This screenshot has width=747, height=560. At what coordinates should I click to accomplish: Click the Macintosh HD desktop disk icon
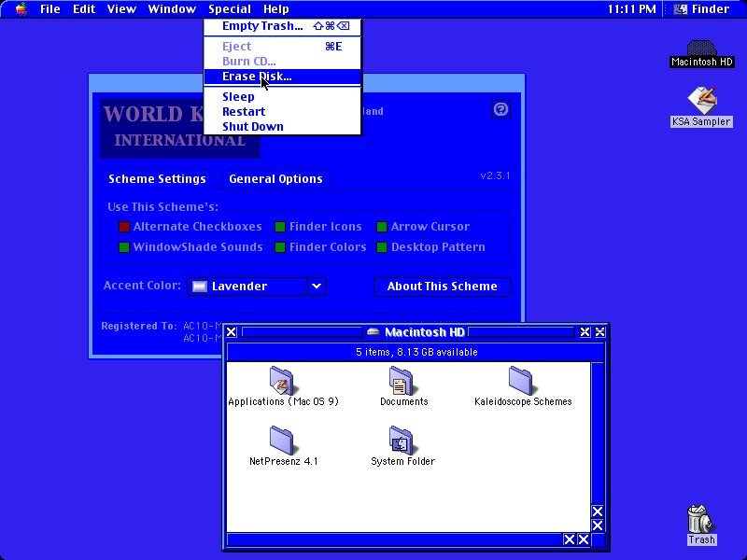coord(701,49)
